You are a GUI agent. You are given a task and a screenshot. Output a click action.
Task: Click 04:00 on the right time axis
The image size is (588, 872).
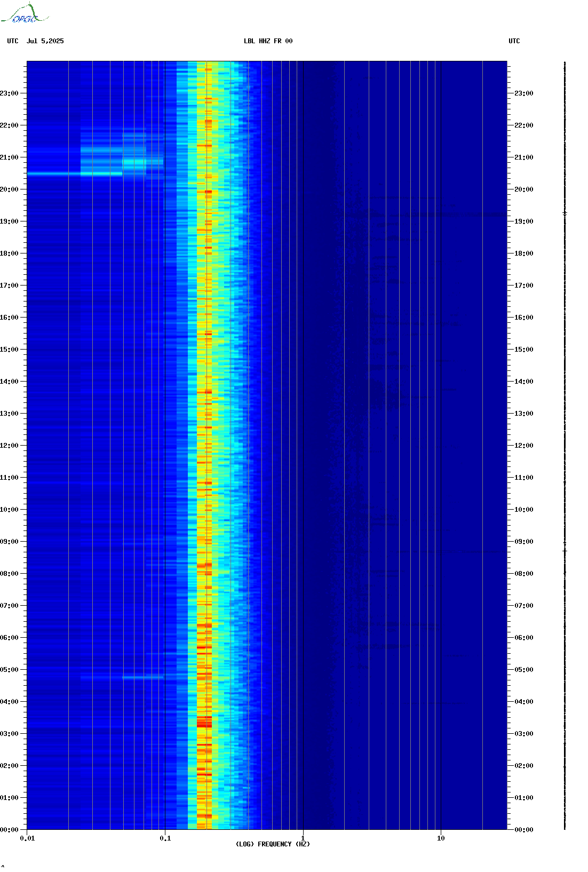[x=523, y=702]
